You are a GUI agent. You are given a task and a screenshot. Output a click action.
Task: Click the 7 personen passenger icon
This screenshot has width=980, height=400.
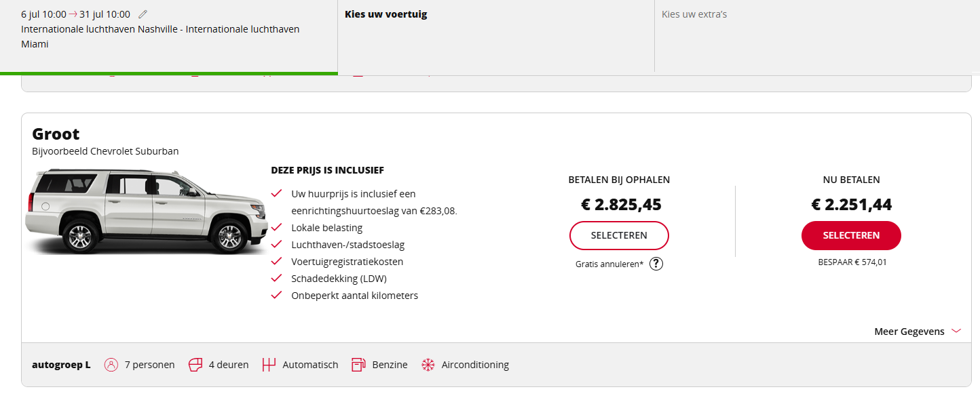[x=111, y=365]
